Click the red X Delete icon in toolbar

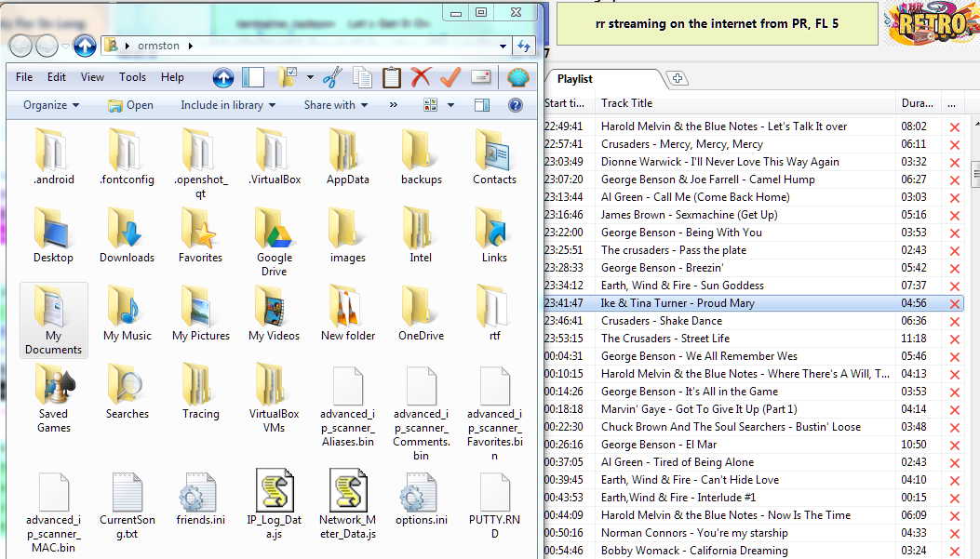[x=421, y=77]
